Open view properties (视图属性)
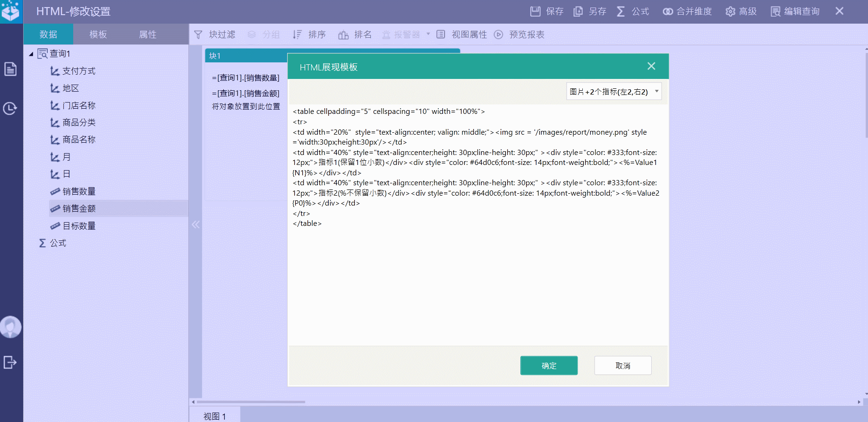 coord(461,34)
